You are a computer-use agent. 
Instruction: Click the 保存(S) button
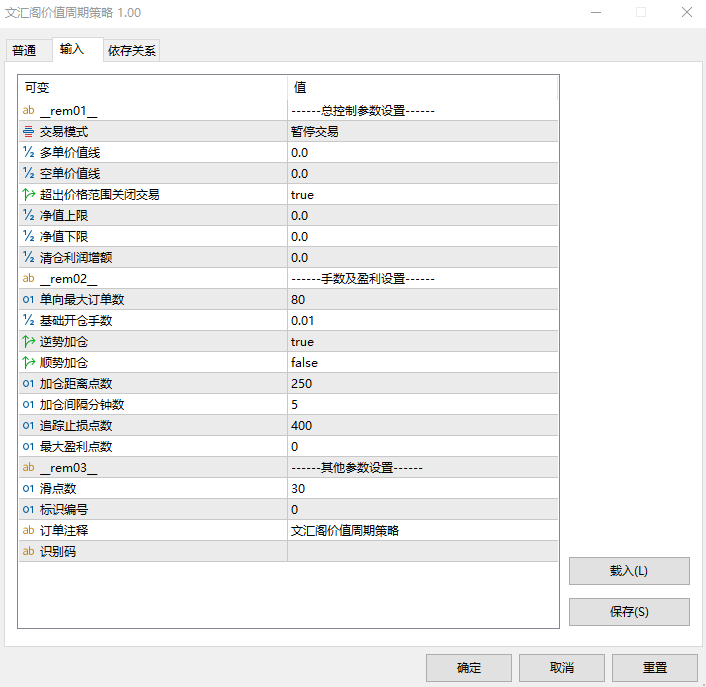tap(628, 612)
